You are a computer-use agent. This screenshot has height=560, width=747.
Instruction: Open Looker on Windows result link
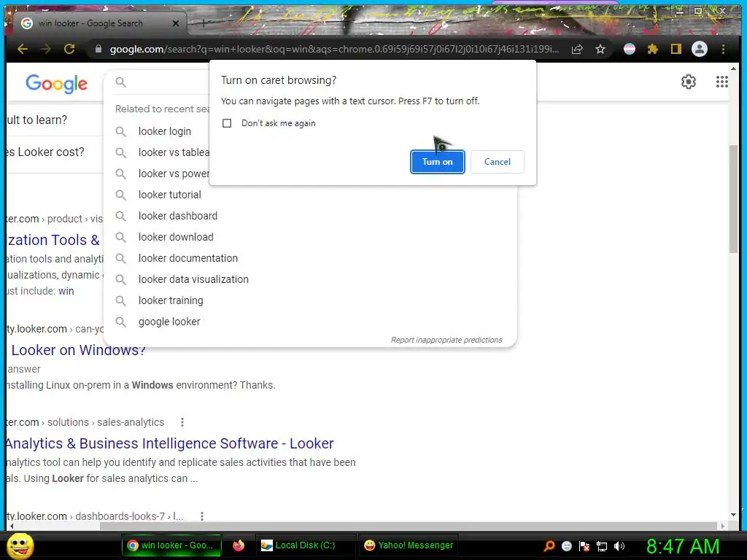click(78, 351)
